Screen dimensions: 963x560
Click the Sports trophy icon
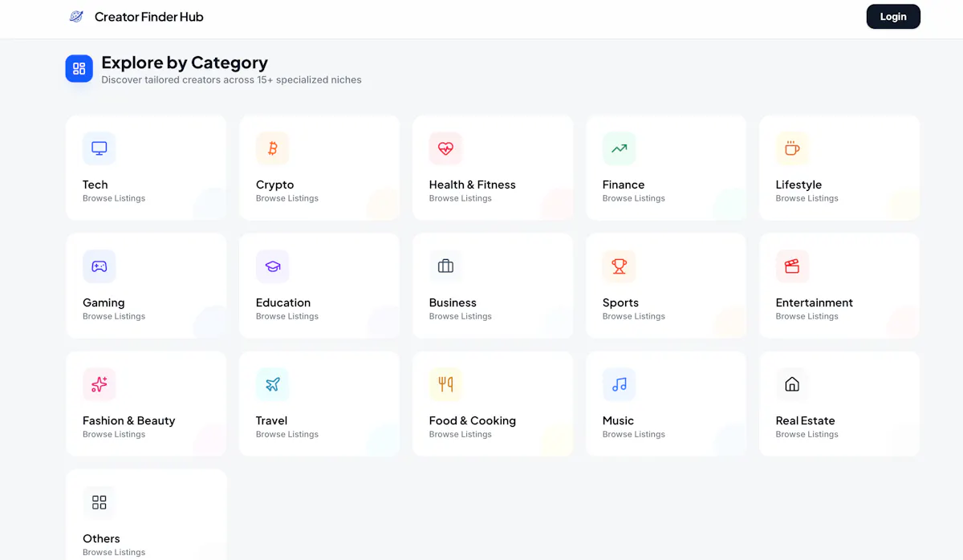(x=620, y=266)
